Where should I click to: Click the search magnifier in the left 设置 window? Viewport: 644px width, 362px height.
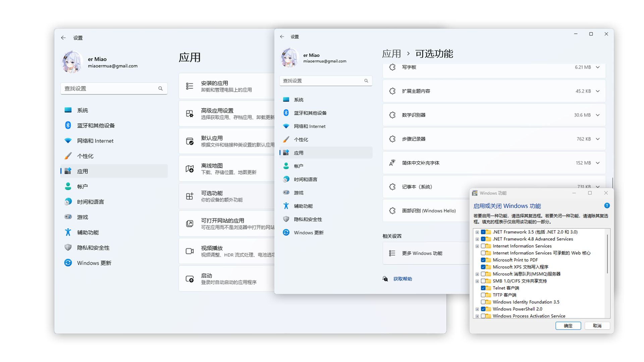[x=160, y=88]
